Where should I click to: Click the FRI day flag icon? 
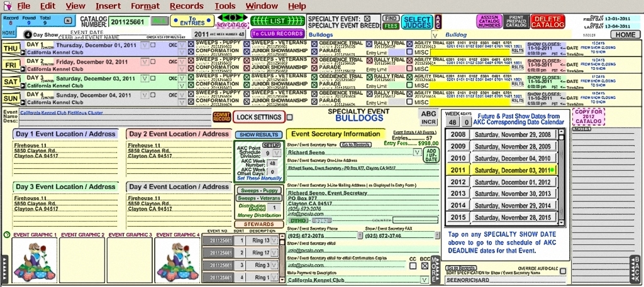(x=10, y=65)
